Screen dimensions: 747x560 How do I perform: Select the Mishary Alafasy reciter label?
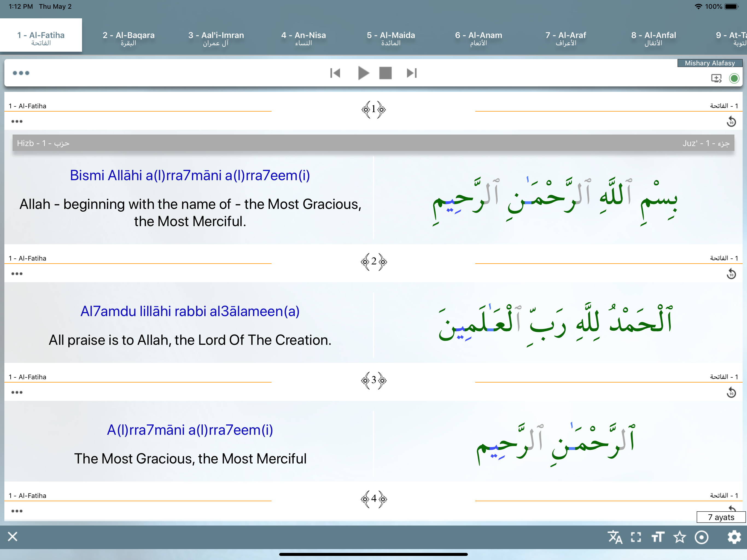[710, 63]
